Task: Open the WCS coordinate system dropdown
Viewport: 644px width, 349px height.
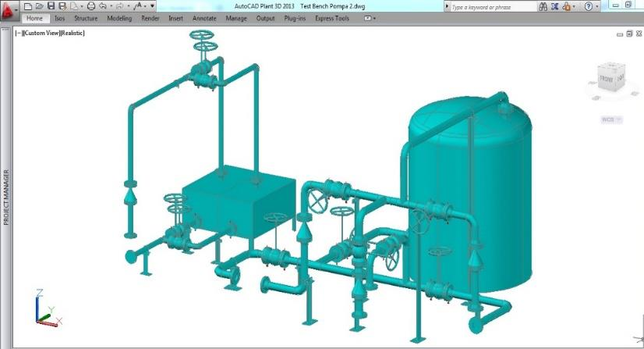Action: 610,119
